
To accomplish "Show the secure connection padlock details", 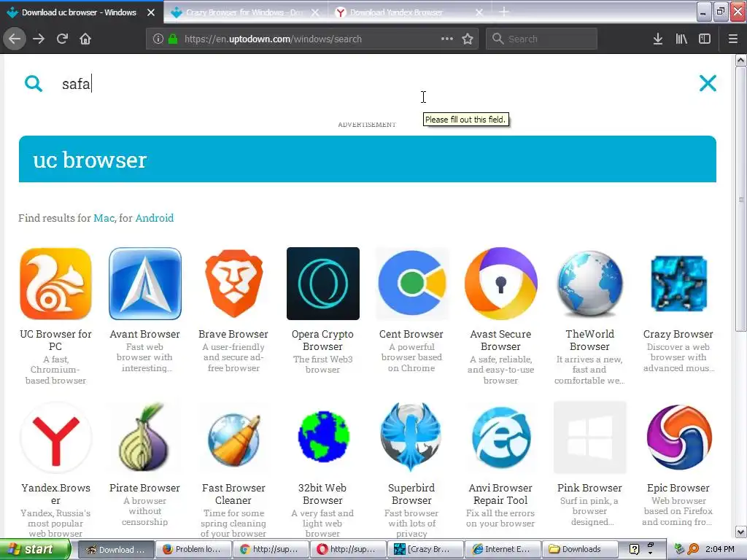I will (173, 39).
